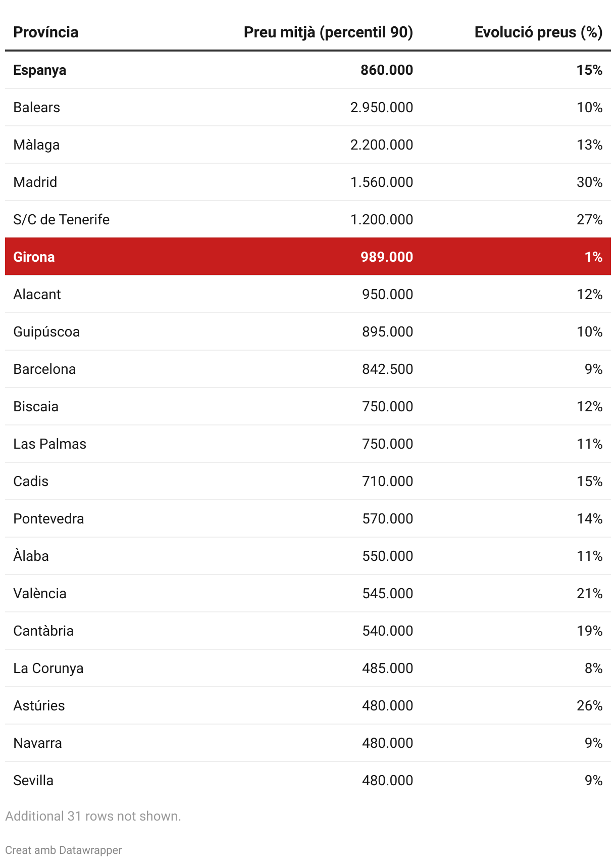Click the 'Additional 31 rows not shown' note

pyautogui.click(x=93, y=816)
